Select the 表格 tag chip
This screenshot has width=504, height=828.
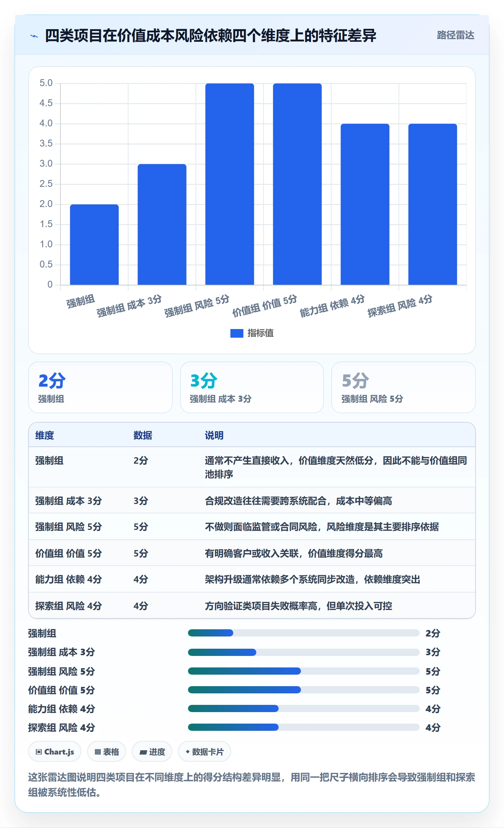point(107,752)
